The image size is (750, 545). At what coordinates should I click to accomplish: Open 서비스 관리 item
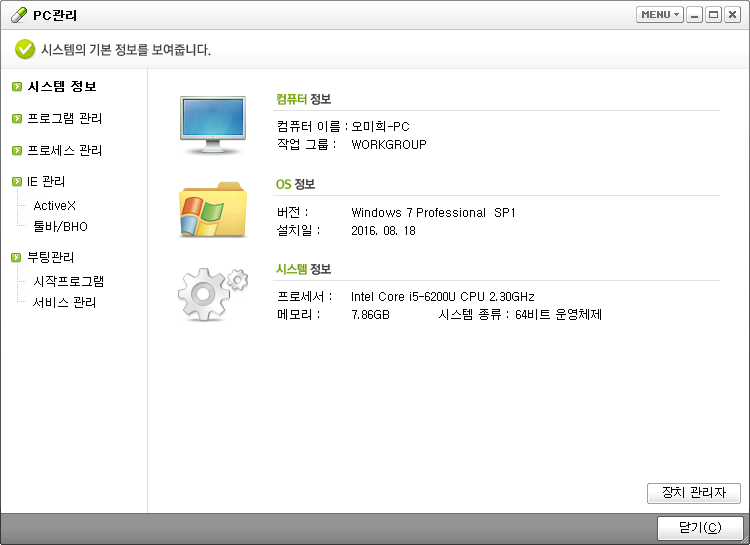pyautogui.click(x=65, y=302)
